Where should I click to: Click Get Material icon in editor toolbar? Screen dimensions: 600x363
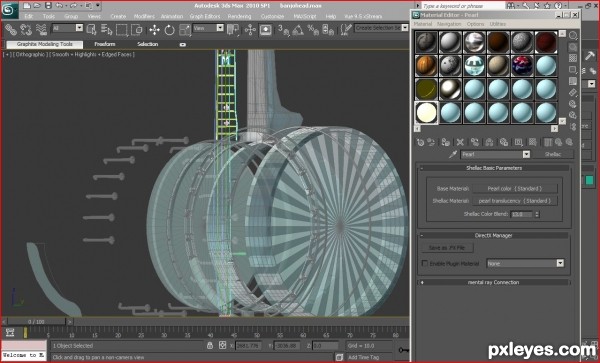420,142
